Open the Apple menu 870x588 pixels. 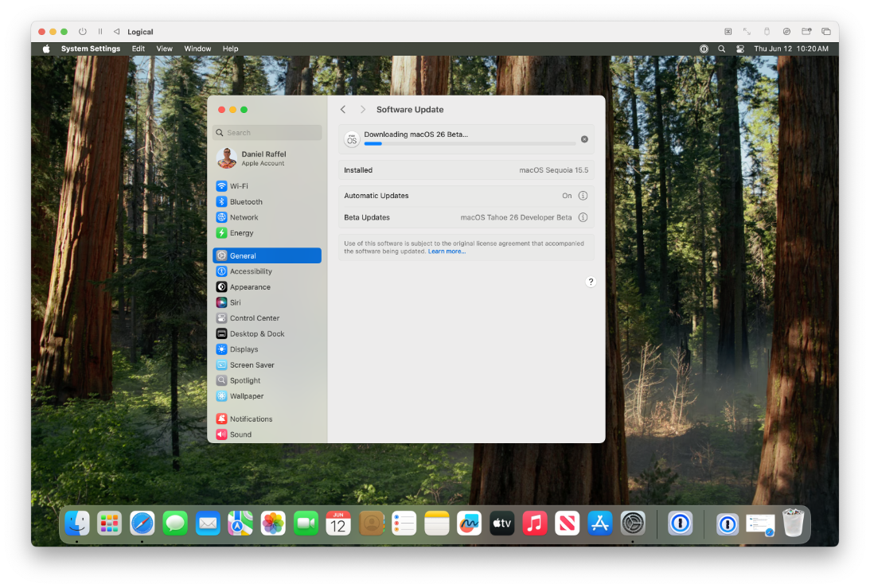(x=46, y=49)
